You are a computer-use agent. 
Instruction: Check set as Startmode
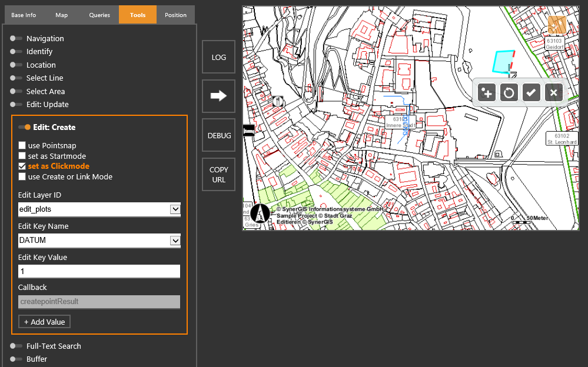tap(22, 155)
